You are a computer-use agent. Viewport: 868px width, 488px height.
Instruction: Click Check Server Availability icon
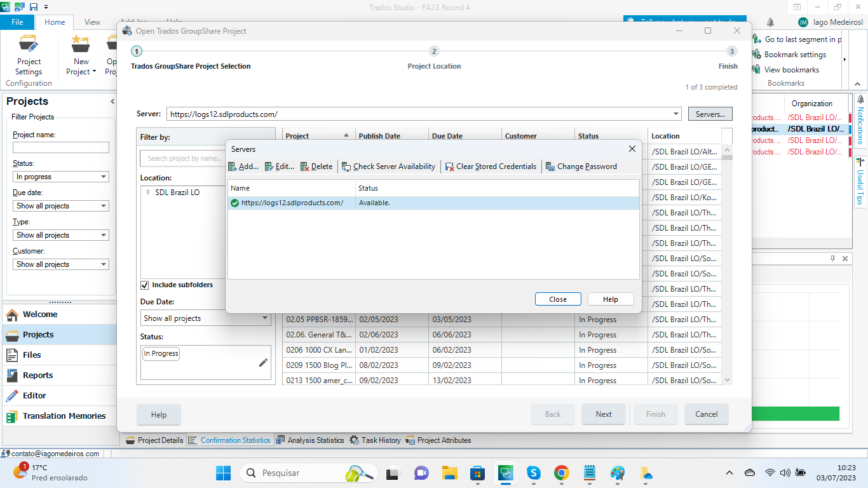click(x=346, y=166)
